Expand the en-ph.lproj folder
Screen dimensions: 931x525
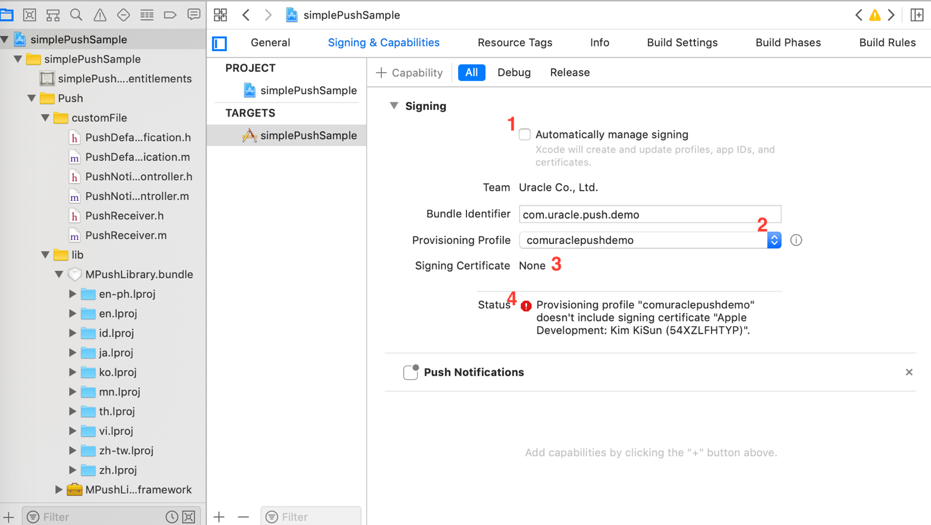72,294
